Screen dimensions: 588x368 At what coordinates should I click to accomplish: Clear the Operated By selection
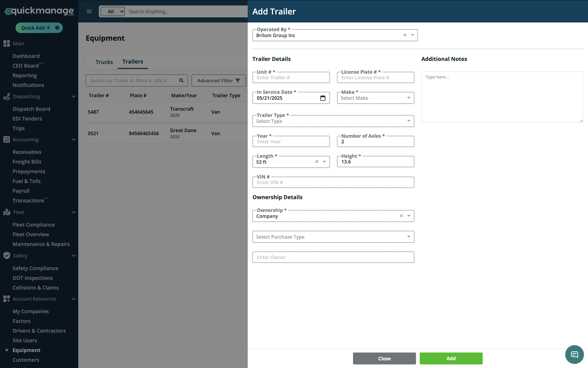pos(405,35)
